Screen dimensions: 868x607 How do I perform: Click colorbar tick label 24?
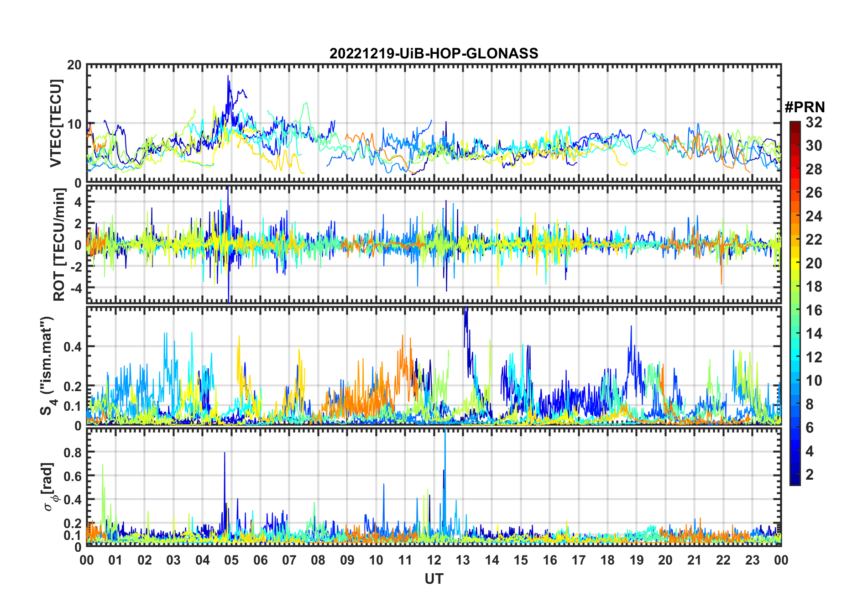(814, 216)
